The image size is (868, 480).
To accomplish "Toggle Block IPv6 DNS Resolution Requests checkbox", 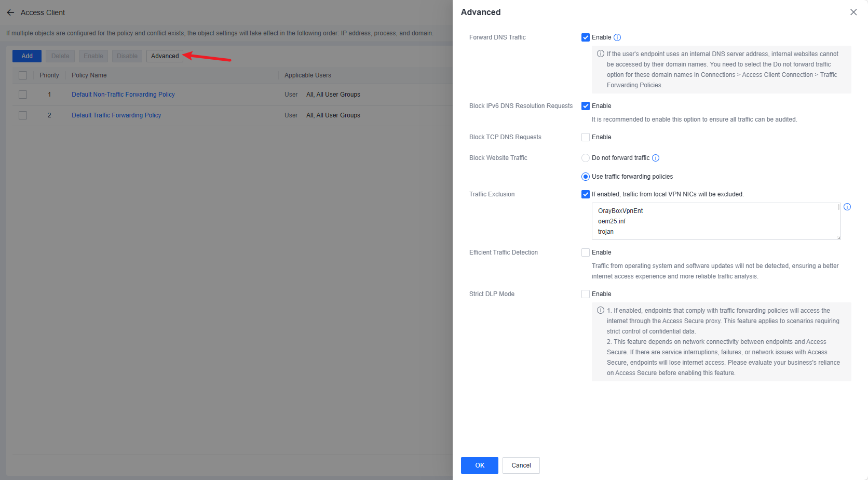I will 586,106.
